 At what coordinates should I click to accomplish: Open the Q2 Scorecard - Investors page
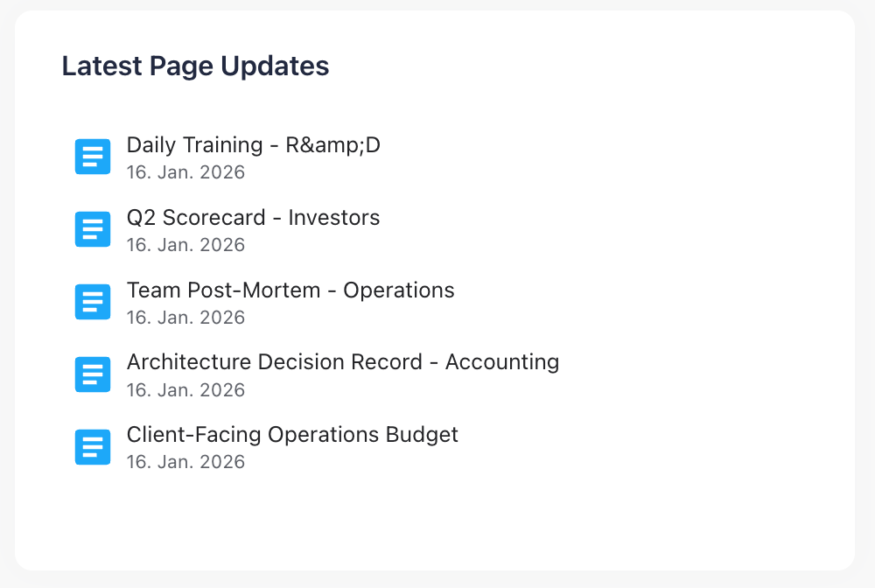[254, 218]
